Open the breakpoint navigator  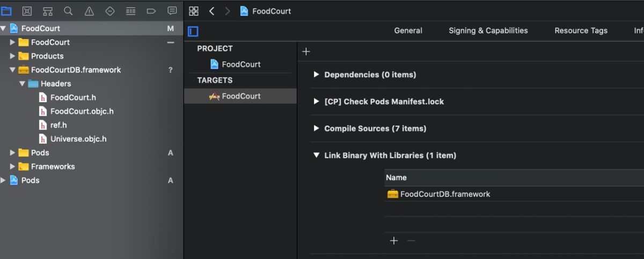[x=151, y=11]
